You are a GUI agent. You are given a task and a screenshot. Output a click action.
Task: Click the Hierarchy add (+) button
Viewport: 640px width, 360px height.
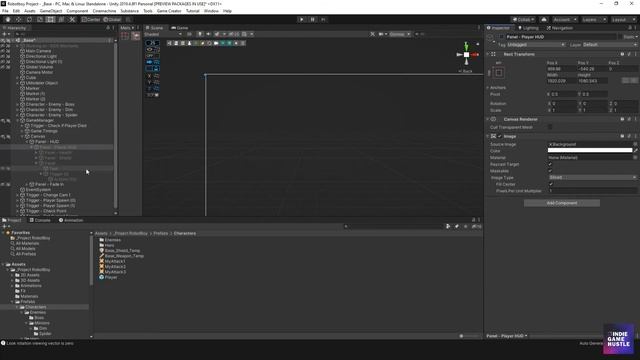4,34
